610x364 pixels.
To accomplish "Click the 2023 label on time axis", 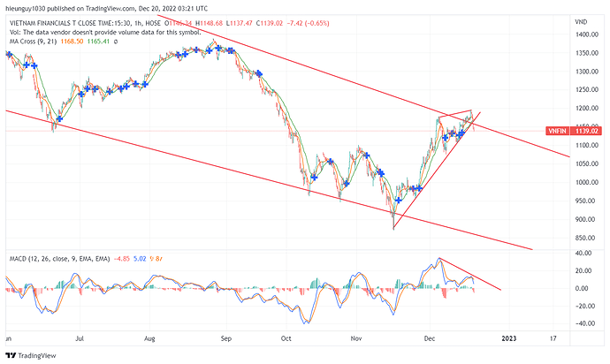I will [x=509, y=338].
